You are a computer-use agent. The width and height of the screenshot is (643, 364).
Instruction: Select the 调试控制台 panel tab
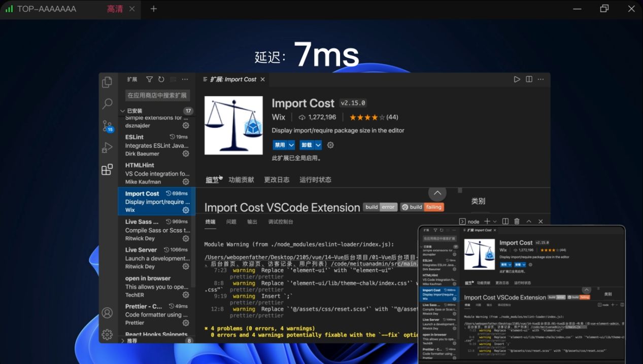pos(281,222)
